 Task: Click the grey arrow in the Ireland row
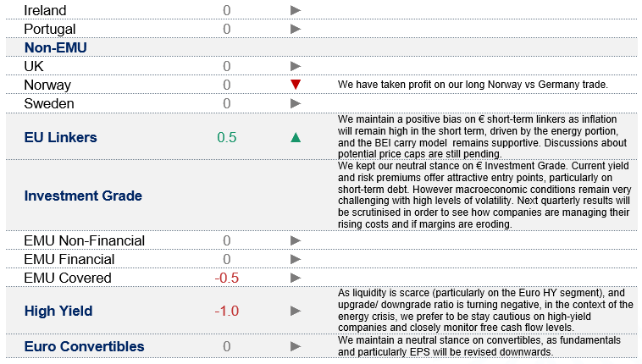[x=296, y=10]
